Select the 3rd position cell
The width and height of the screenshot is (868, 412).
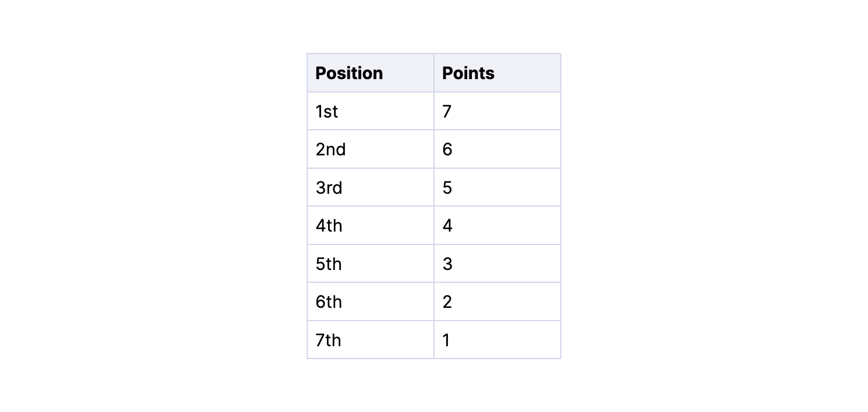pos(371,187)
